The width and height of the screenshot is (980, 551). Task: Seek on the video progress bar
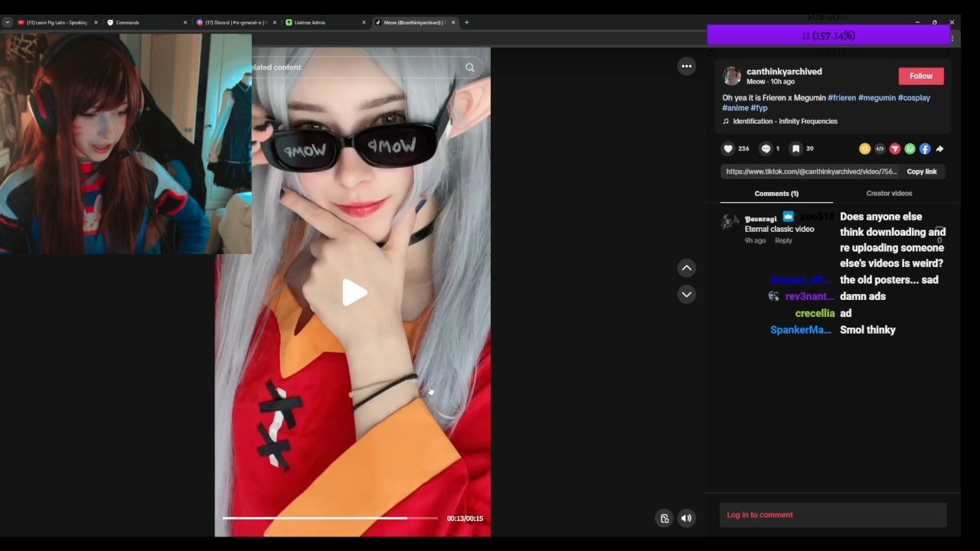[329, 518]
